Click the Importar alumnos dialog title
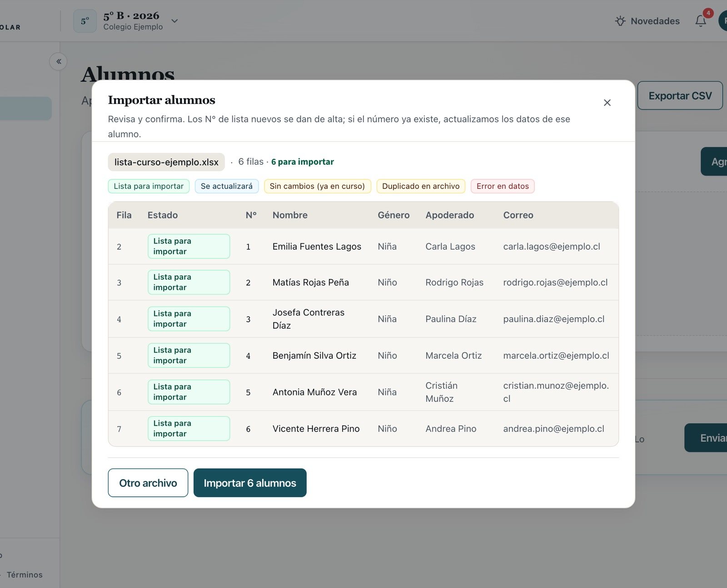The height and width of the screenshot is (588, 727). (x=161, y=100)
